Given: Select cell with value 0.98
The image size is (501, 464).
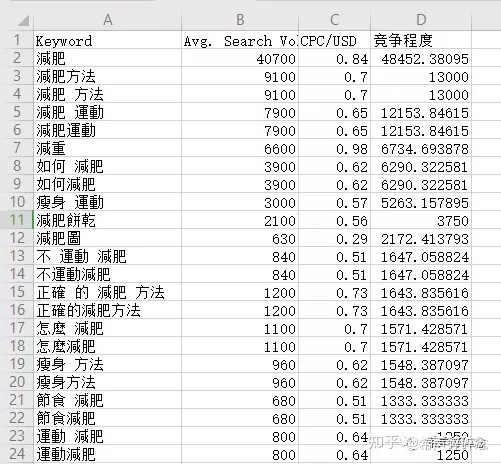Looking at the screenshot, I should tap(334, 148).
